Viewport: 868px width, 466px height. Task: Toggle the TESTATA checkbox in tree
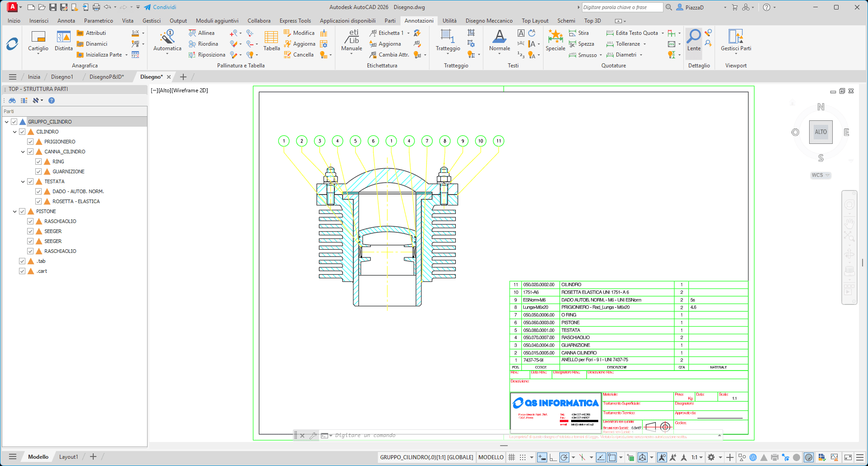tap(30, 181)
